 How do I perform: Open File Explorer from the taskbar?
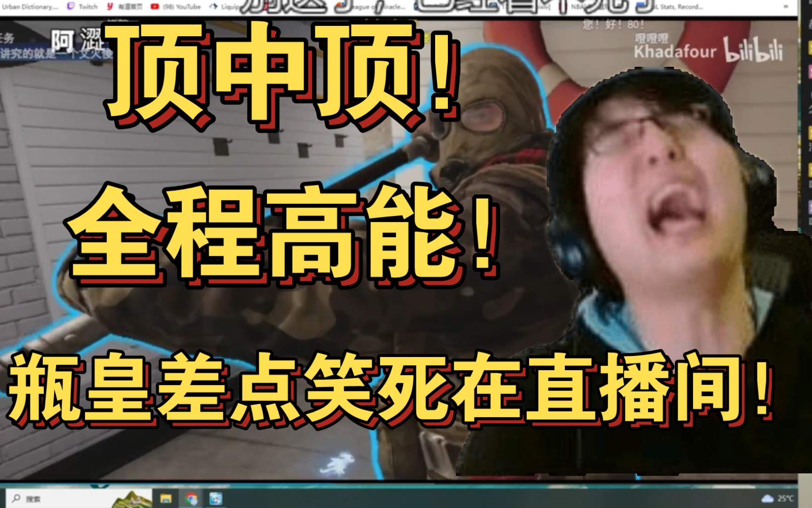point(166,499)
